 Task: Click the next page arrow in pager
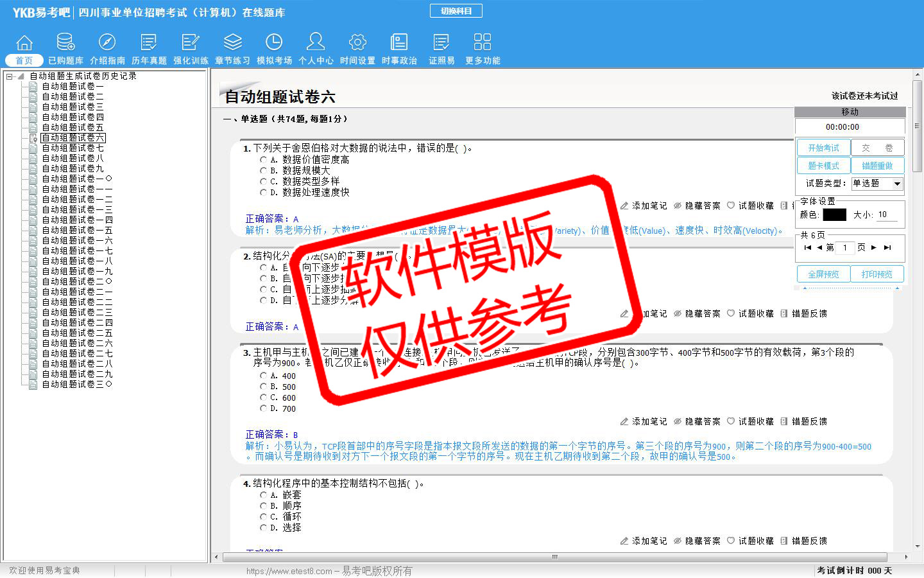click(873, 247)
